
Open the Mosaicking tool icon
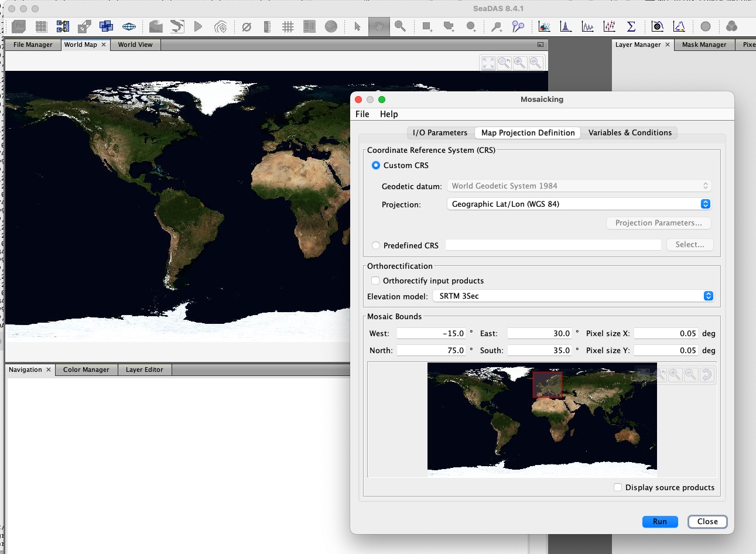[106, 26]
